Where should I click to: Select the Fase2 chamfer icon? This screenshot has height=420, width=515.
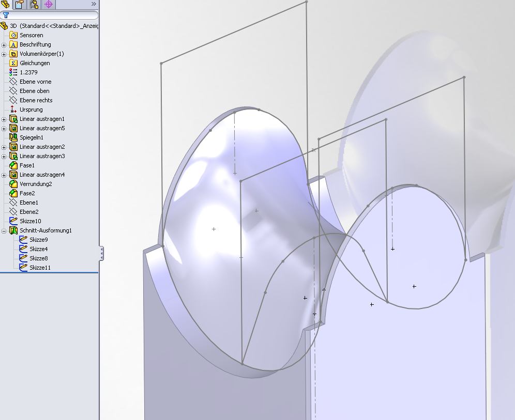pos(13,193)
